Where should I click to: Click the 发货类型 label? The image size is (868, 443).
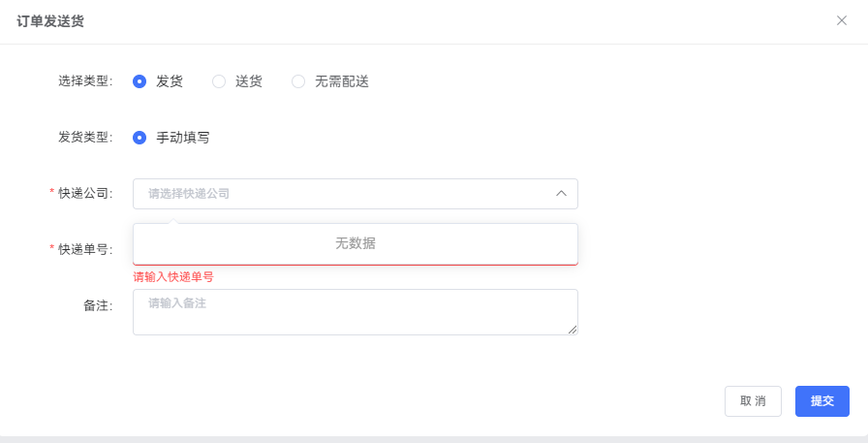pos(85,138)
